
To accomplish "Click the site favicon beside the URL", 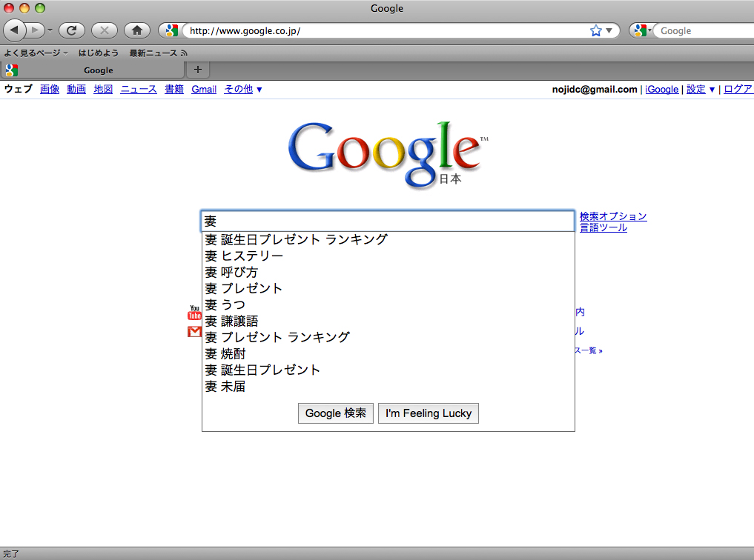I will (x=171, y=30).
